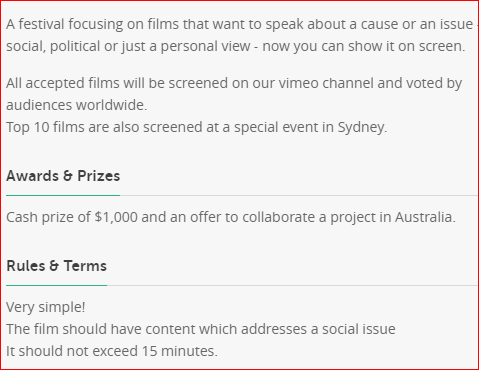The image size is (479, 370).
Task: Click the gray divider right of Rules & Terms underline
Action: pos(293,286)
